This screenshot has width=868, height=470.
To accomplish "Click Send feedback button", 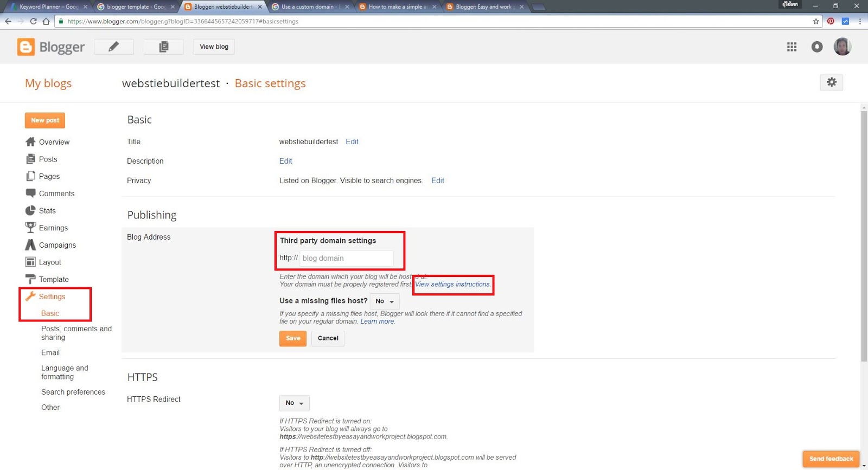I will [x=831, y=459].
